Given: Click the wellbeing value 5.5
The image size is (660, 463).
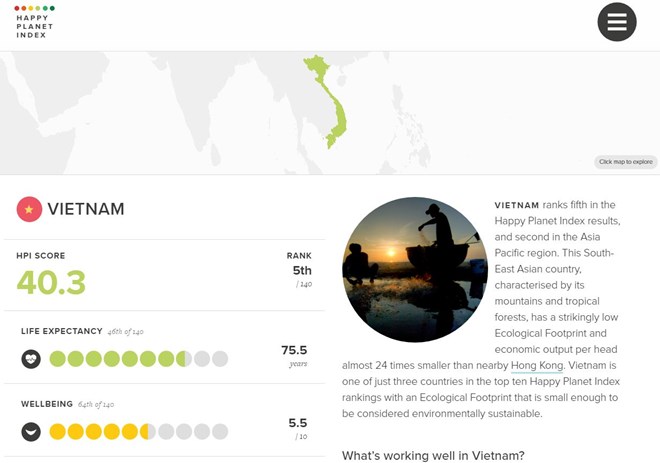Looking at the screenshot, I should point(298,423).
